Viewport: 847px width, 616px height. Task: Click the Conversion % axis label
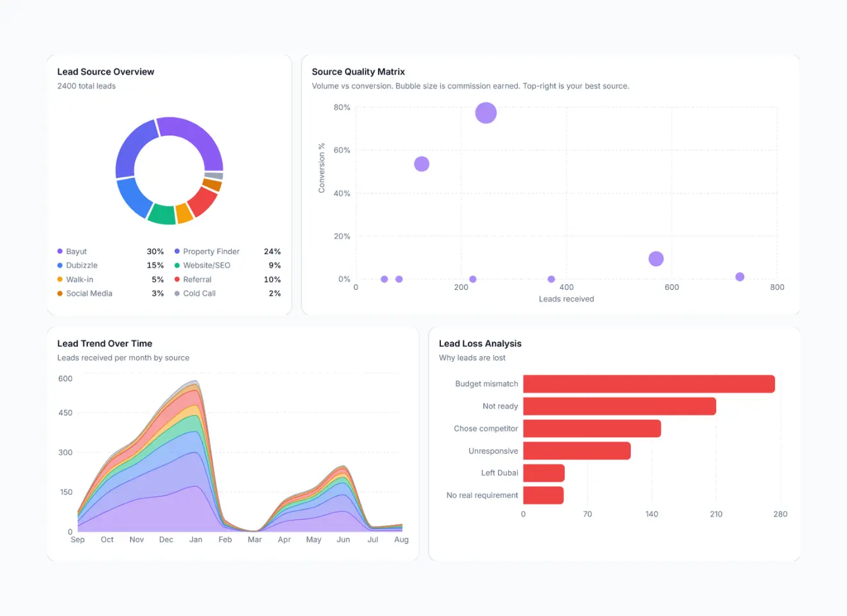tap(321, 168)
